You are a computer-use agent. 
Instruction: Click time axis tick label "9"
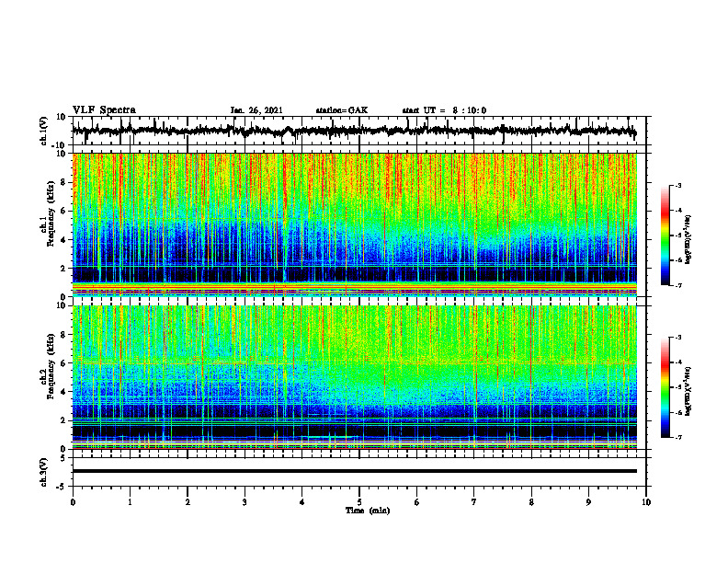588,502
